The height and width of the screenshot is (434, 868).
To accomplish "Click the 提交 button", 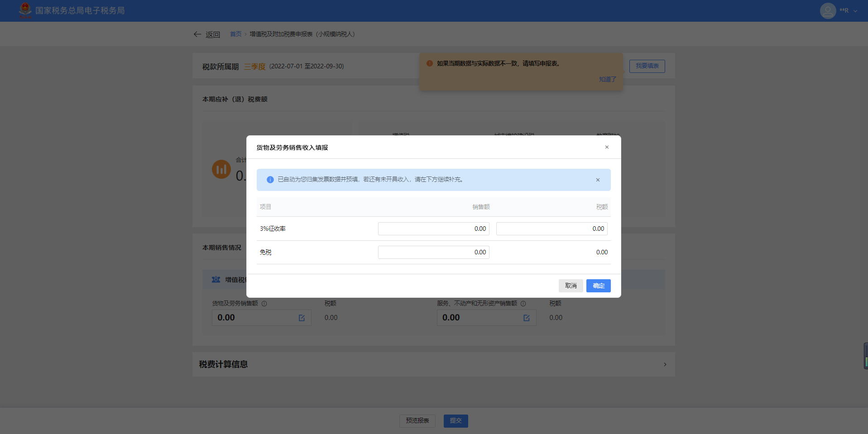I will click(x=456, y=421).
